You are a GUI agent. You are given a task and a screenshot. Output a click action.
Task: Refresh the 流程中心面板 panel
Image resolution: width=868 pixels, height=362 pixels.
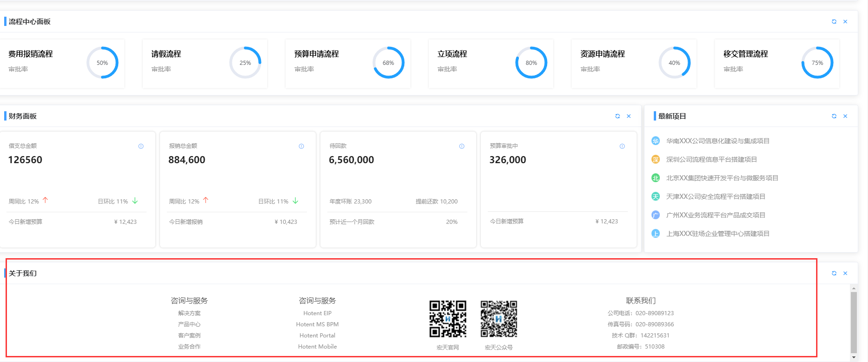tap(834, 22)
